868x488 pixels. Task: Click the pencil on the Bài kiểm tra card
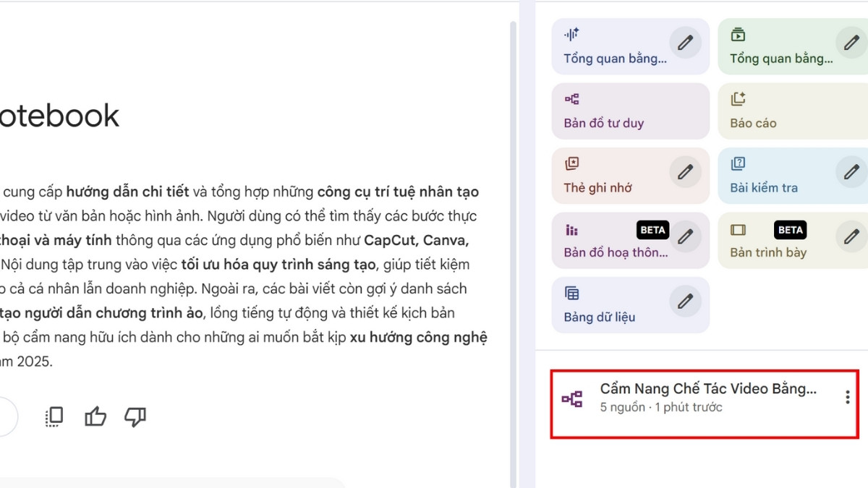point(851,172)
